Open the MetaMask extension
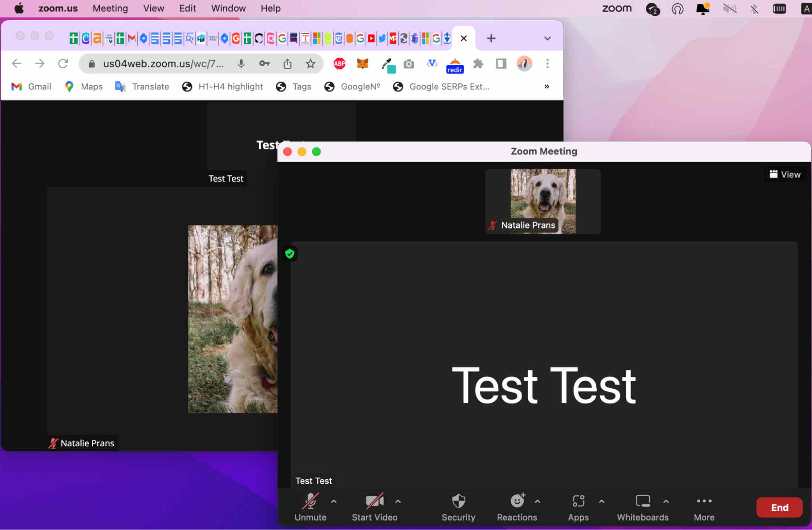 362,64
